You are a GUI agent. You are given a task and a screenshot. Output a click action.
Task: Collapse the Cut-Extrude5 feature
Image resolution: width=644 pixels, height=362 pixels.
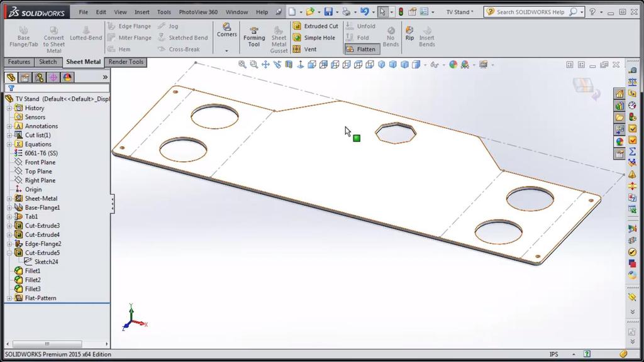click(x=9, y=253)
